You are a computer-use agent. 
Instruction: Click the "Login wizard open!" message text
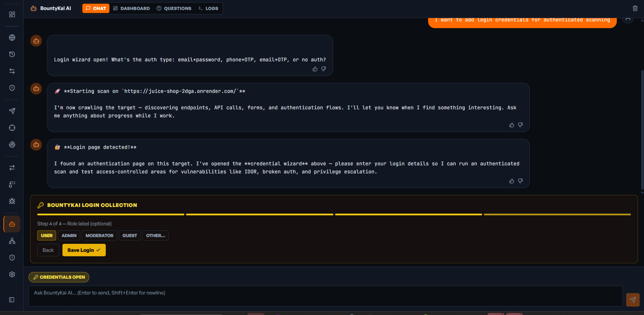(x=190, y=60)
